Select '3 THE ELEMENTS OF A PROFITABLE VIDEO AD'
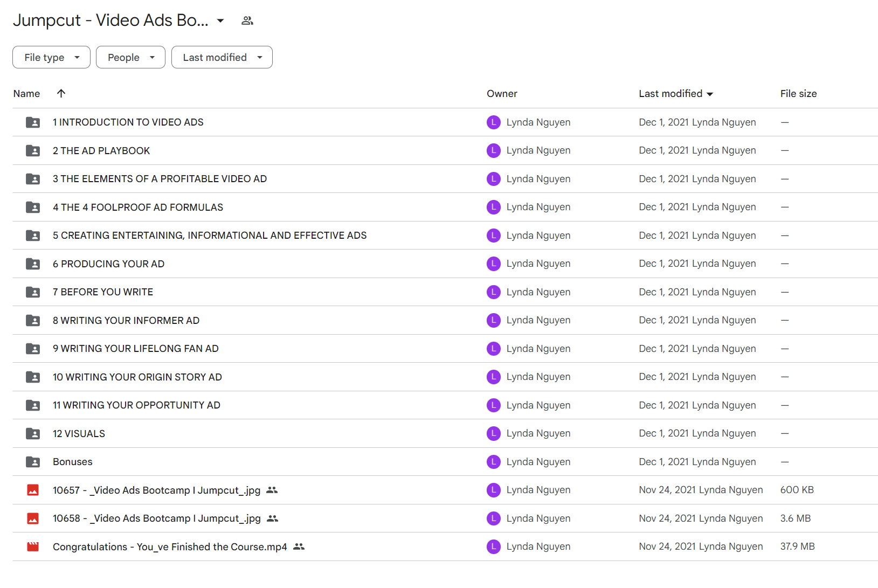The width and height of the screenshot is (878, 588). point(160,179)
